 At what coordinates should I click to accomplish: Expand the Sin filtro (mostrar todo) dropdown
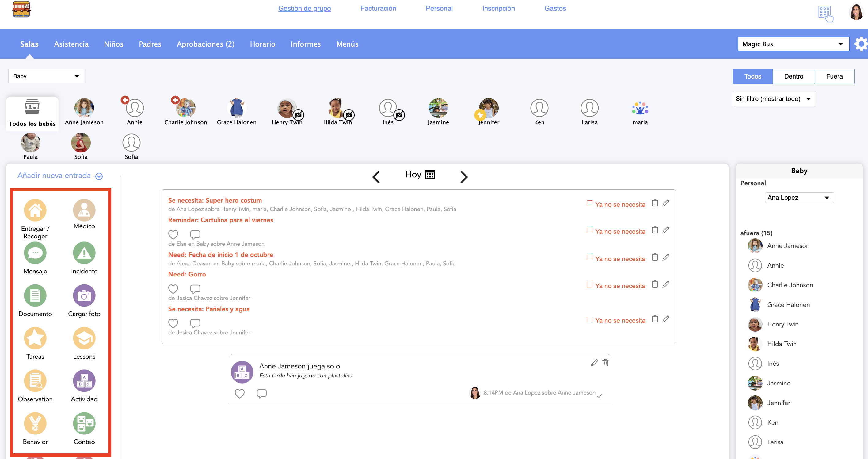(774, 99)
